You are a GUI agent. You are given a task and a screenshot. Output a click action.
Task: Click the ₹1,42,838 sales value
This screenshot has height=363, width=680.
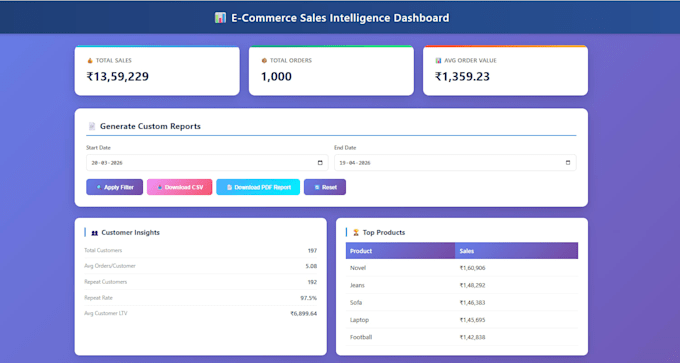472,337
